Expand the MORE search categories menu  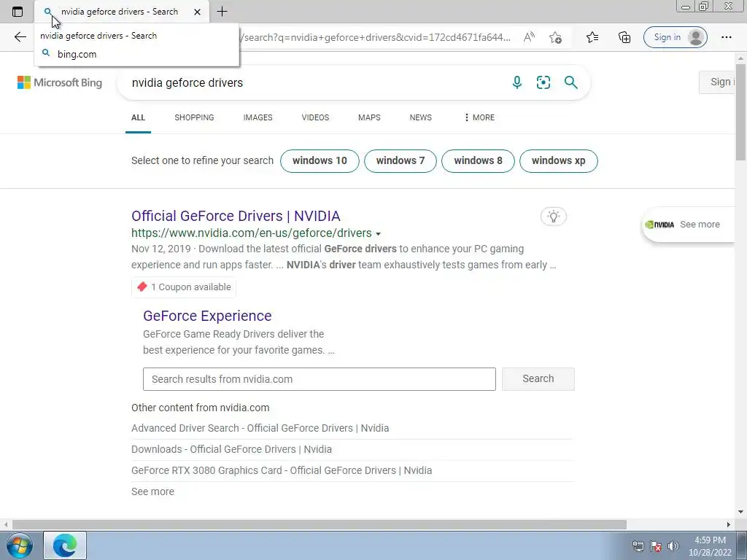click(479, 117)
